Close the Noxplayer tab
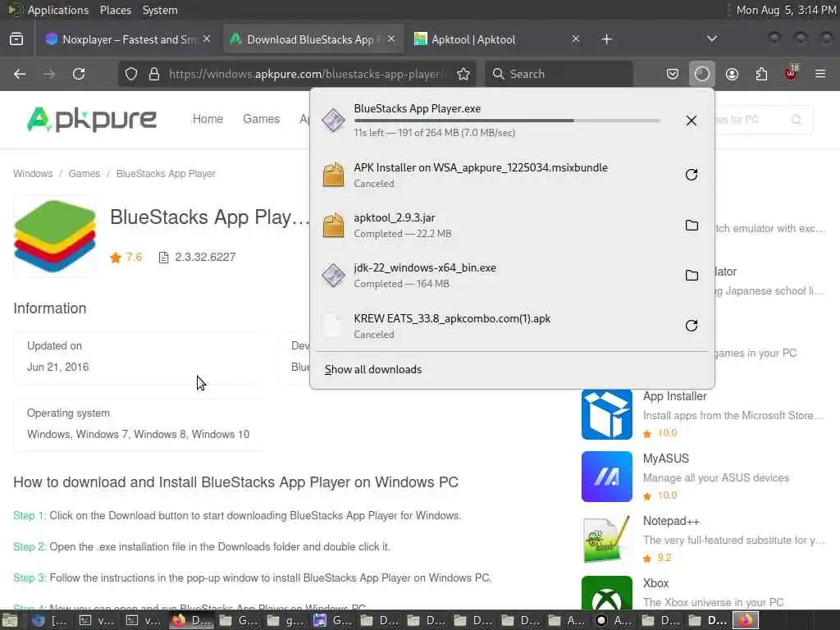 click(207, 39)
